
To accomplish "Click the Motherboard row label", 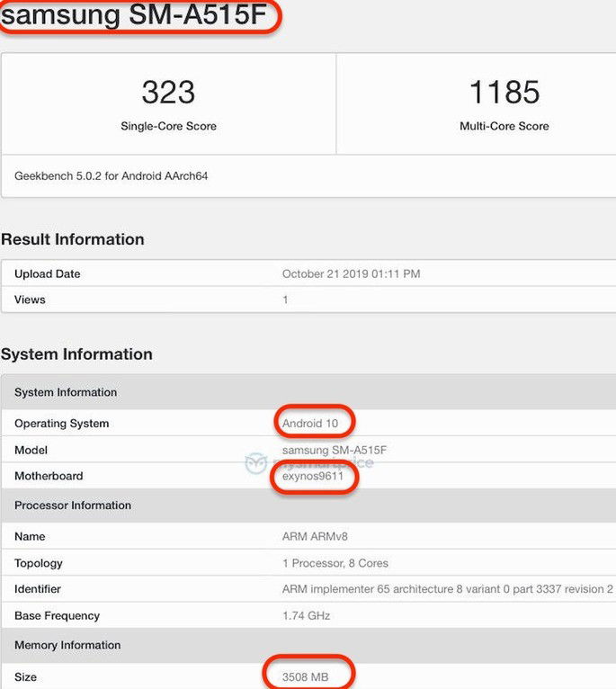I will tap(49, 476).
